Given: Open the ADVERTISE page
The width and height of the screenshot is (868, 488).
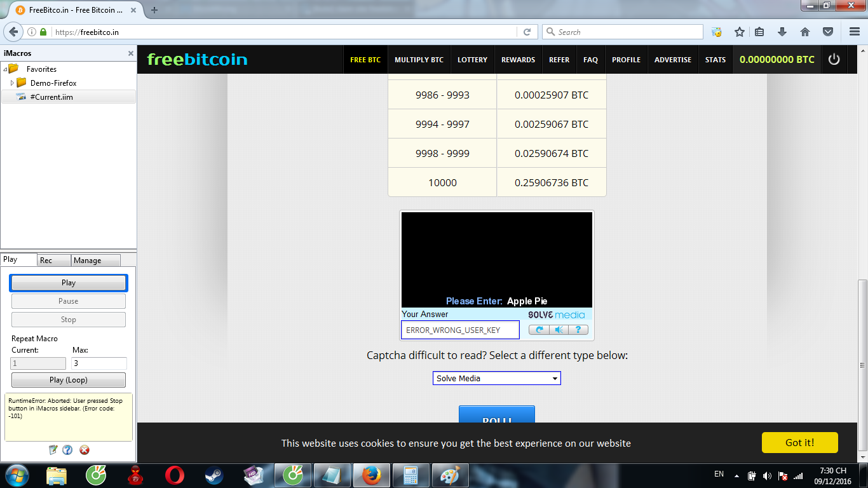Looking at the screenshot, I should pos(673,60).
